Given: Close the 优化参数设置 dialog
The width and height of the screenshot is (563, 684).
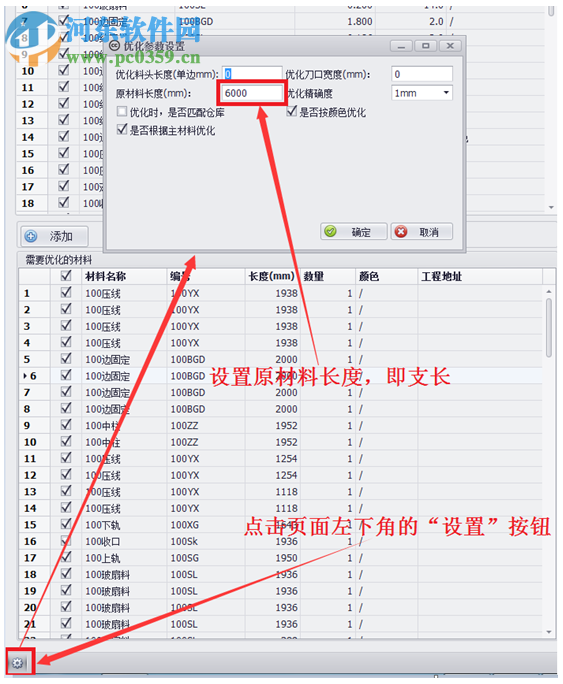Looking at the screenshot, I should tap(450, 46).
